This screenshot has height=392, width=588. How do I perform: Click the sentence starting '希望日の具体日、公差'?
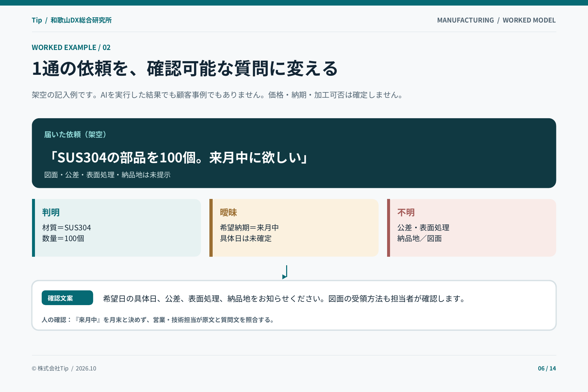pyautogui.click(x=285, y=299)
